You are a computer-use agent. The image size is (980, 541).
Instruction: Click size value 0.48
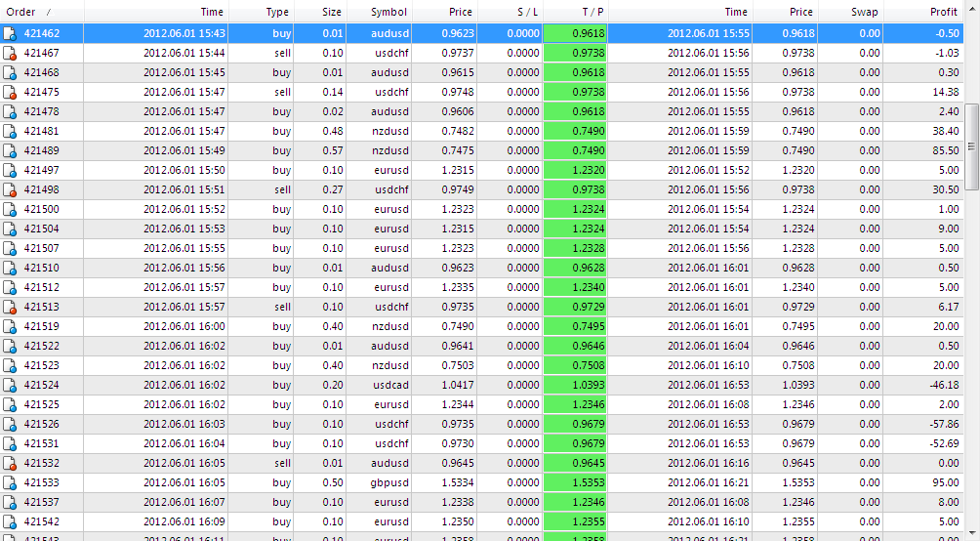[x=333, y=131]
